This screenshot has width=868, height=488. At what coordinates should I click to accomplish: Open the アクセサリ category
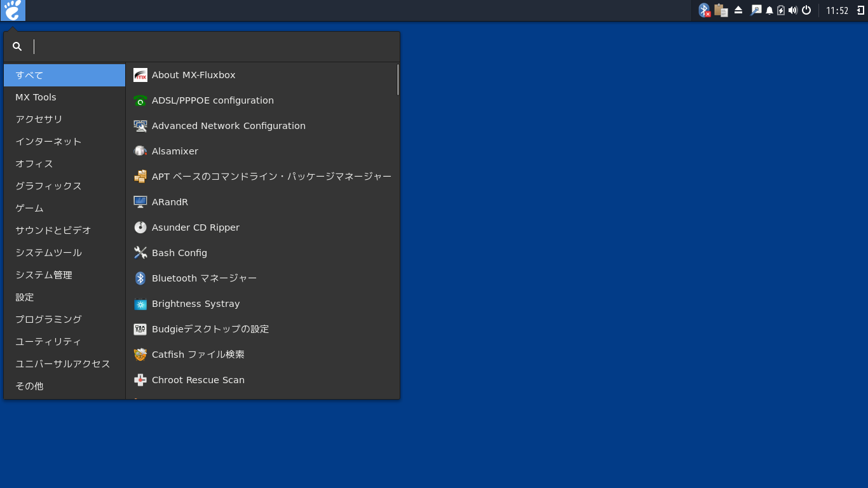tap(64, 119)
